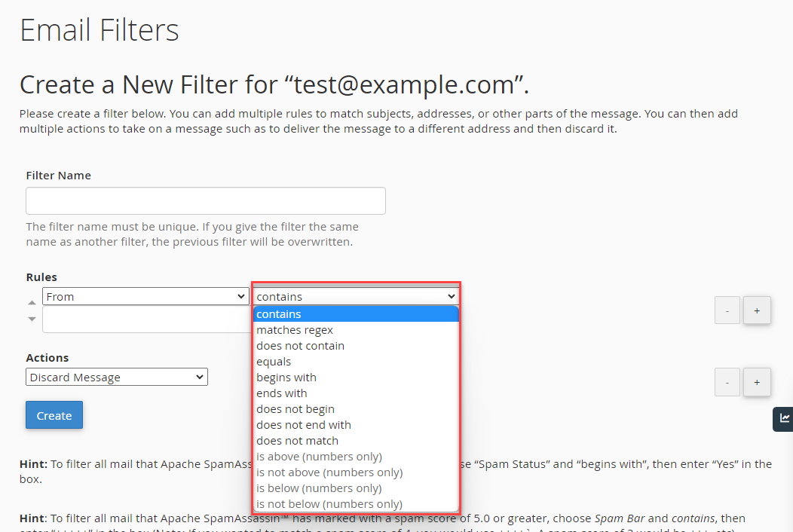Click the move rule down arrow
793x532 pixels.
(x=32, y=319)
